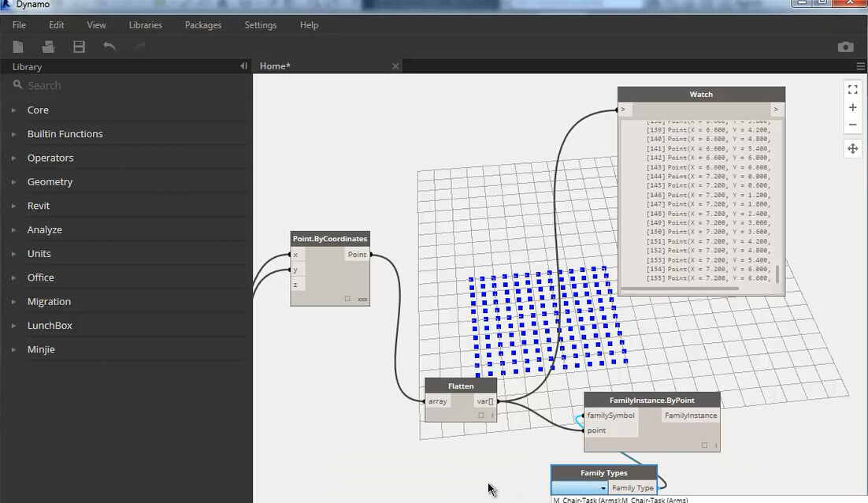868x503 pixels.
Task: Click the zoom out minus icon
Action: [852, 125]
